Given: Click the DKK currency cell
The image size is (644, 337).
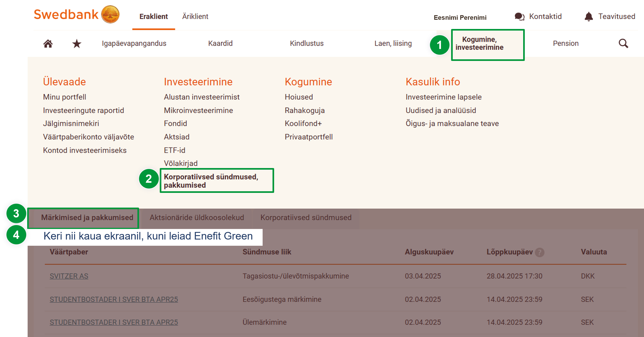Looking at the screenshot, I should pyautogui.click(x=588, y=276).
